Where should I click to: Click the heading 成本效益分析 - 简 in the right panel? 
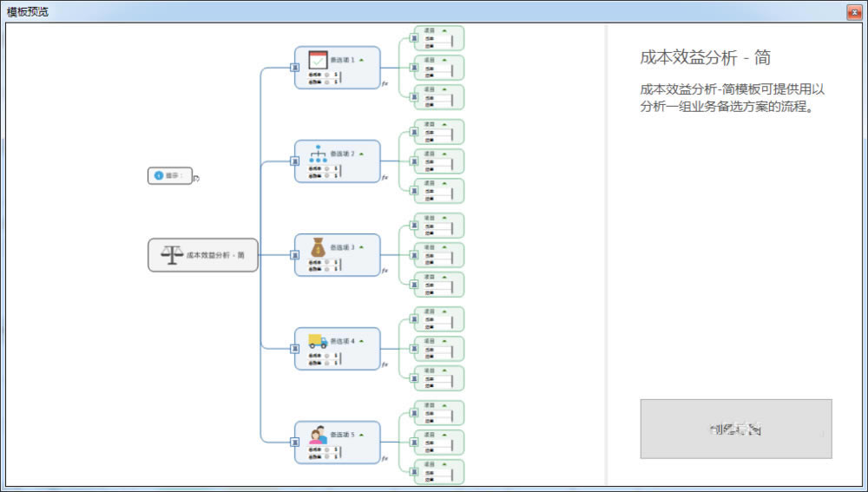tap(705, 57)
